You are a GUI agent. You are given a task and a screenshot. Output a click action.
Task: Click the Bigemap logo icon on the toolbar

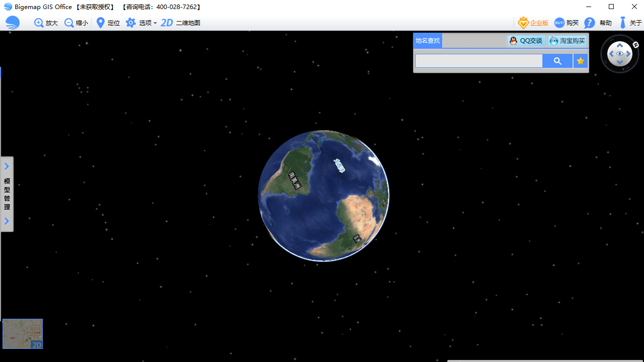[12, 23]
